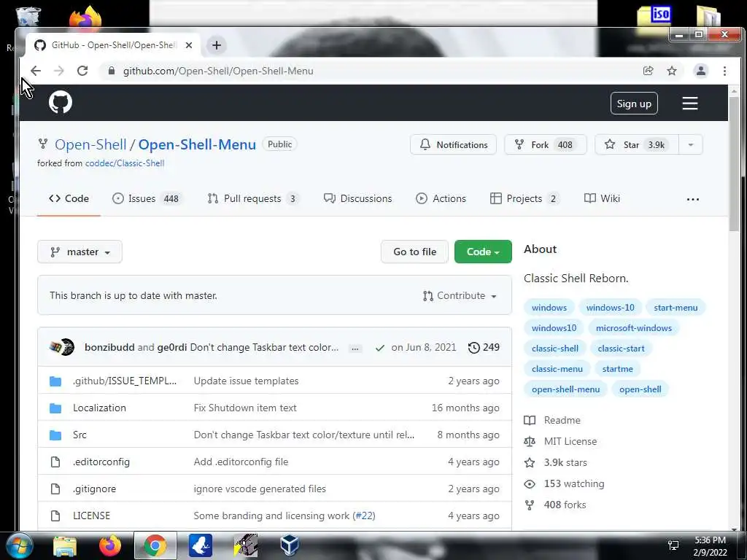Expand the green Code dropdown
The height and width of the screenshot is (560, 747).
483,252
